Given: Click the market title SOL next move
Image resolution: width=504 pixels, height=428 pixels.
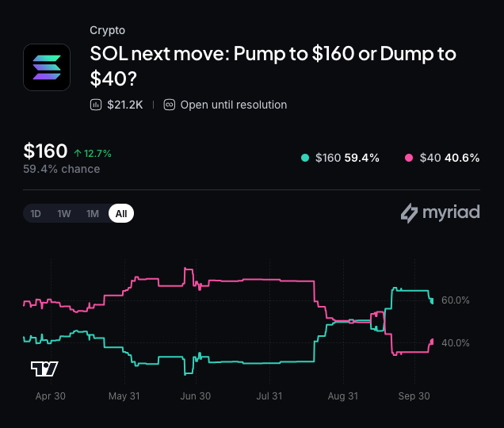Looking at the screenshot, I should [273, 66].
